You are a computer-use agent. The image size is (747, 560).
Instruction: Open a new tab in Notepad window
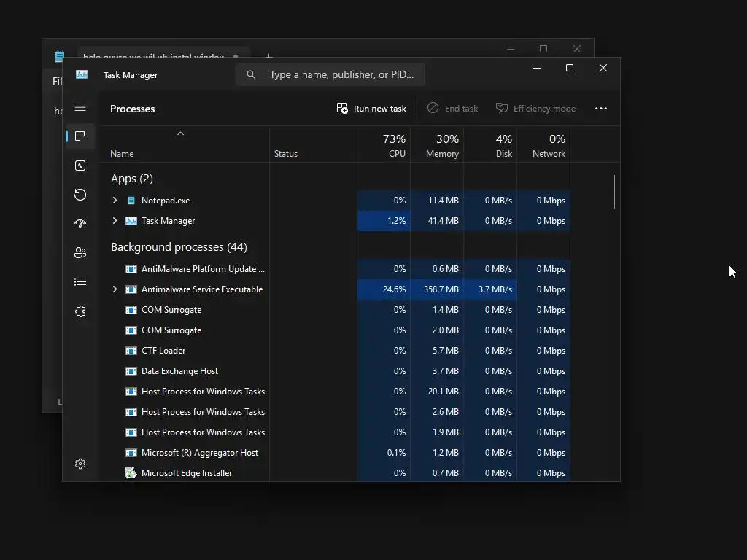pos(268,56)
